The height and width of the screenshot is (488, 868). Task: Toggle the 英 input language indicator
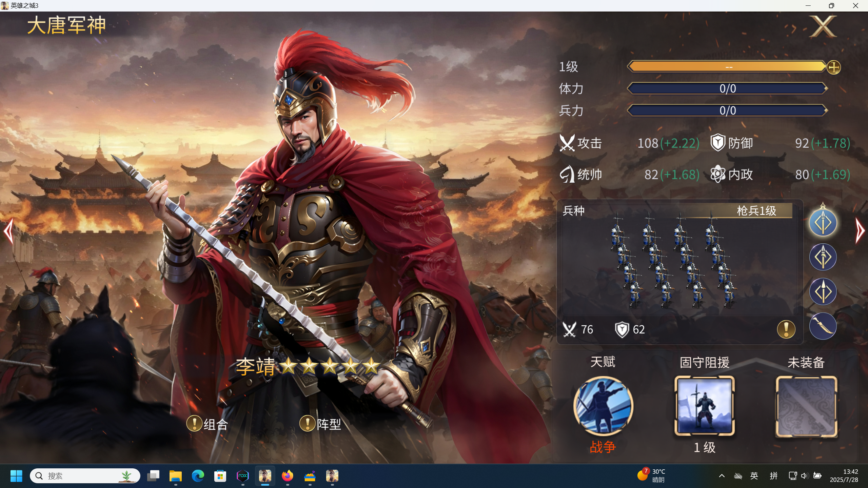(754, 476)
